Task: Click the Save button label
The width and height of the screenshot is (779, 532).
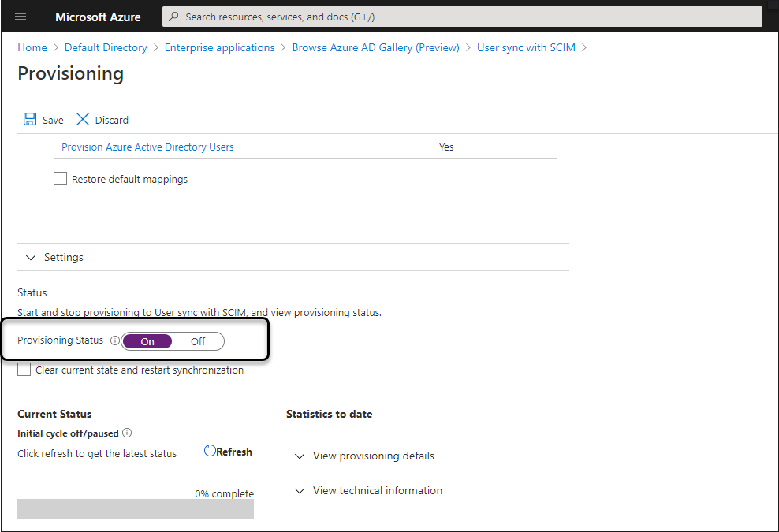Action: coord(53,121)
